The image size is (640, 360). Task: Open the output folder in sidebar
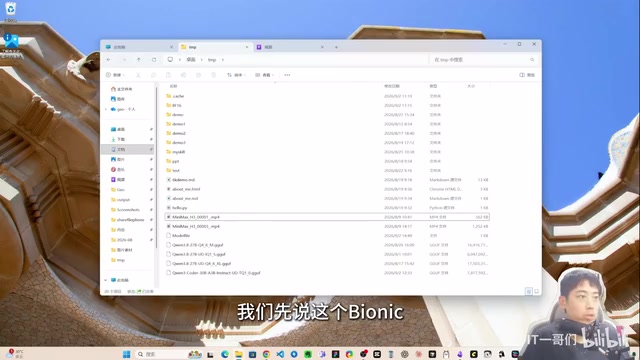(120, 200)
